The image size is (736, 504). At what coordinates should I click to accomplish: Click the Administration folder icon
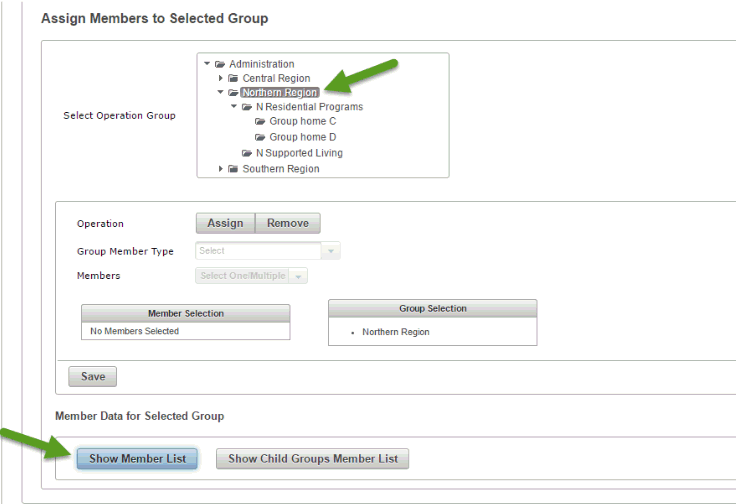tap(220, 64)
